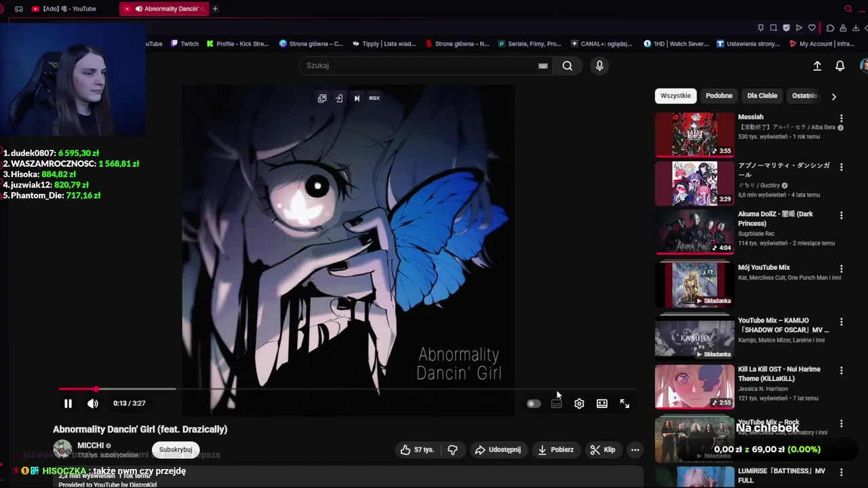Mute the video volume speaker icon
Image resolution: width=868 pixels, height=488 pixels.
(93, 403)
